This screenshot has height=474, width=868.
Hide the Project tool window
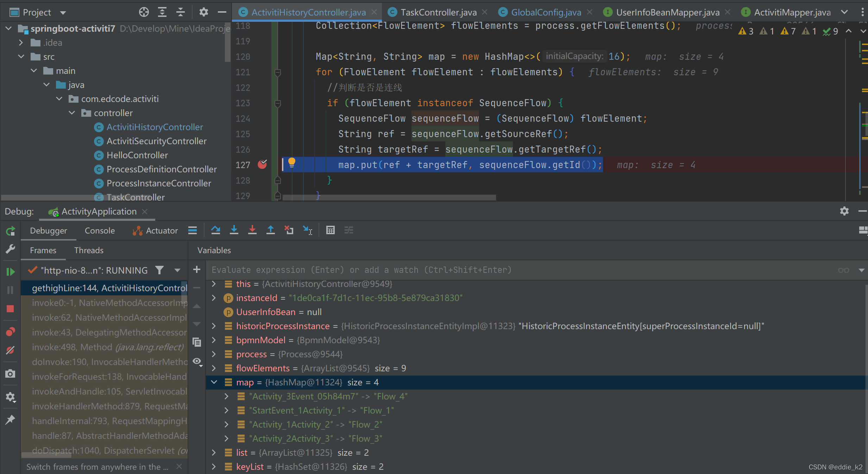pos(222,12)
